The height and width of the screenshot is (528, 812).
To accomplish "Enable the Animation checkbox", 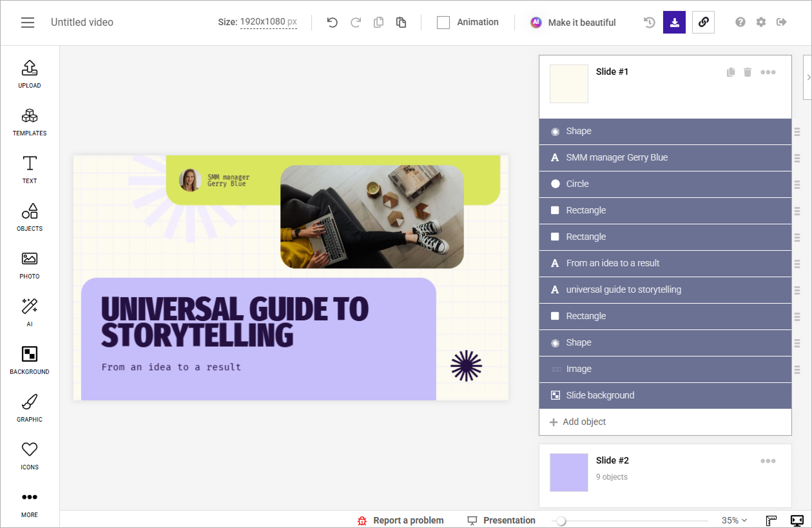I will click(x=443, y=23).
